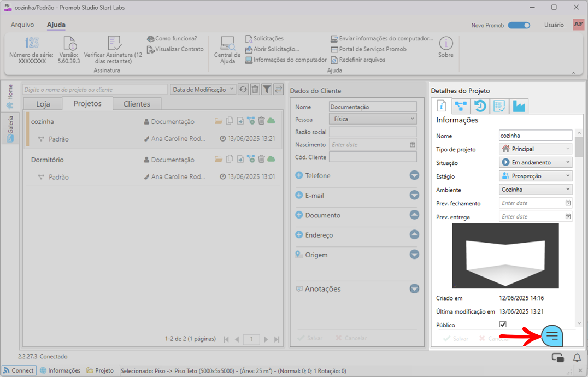588x377 pixels.
Task: Click the Usuário AF avatar
Action: click(x=579, y=25)
